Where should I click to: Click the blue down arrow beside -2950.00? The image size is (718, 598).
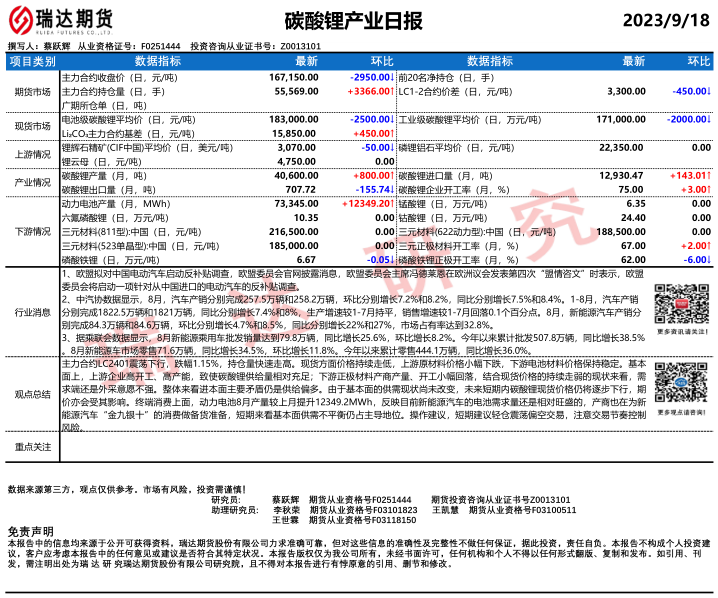coord(393,76)
